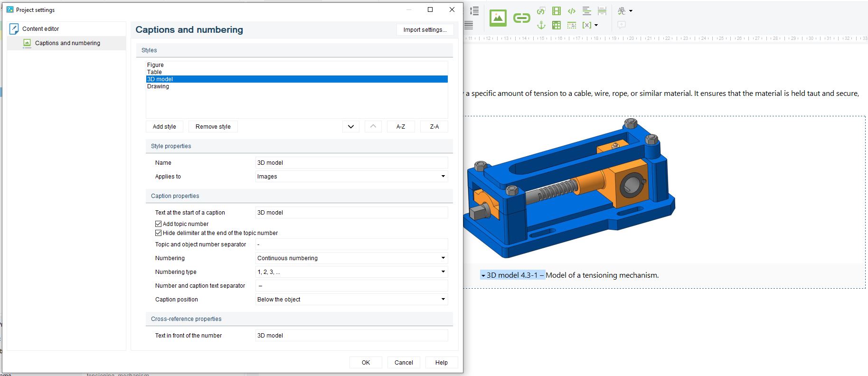
Task: Edit Text at the start of a caption field
Action: pos(351,212)
